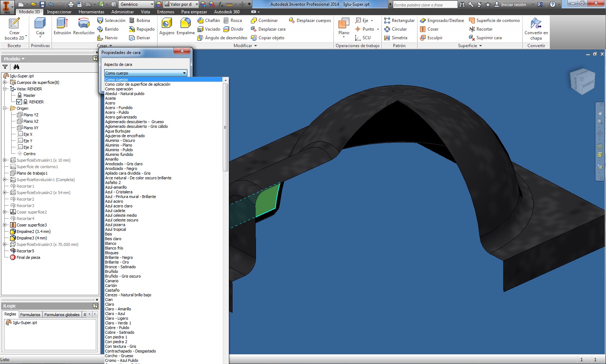Choose the Caja primitive tool
Image resolution: width=606 pixels, height=364 pixels.
(40, 27)
